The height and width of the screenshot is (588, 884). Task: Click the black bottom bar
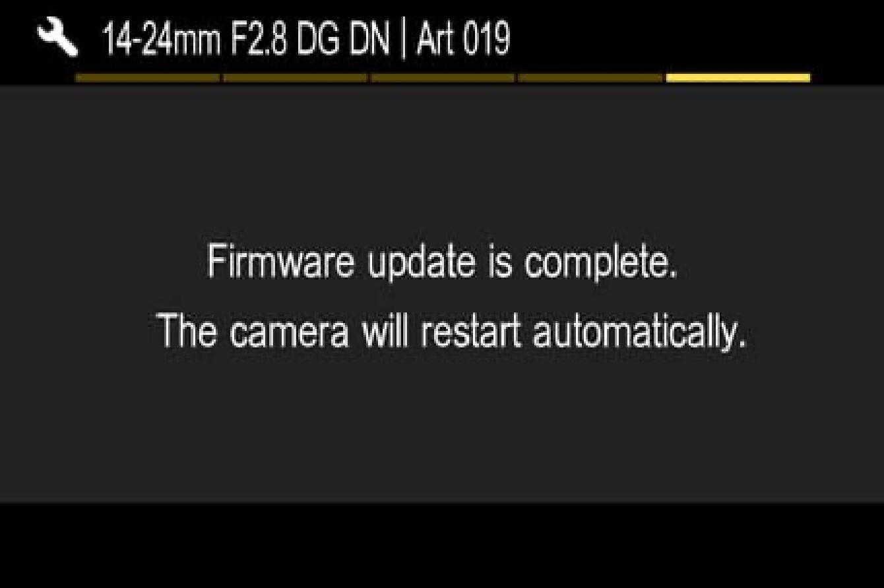[x=442, y=546]
